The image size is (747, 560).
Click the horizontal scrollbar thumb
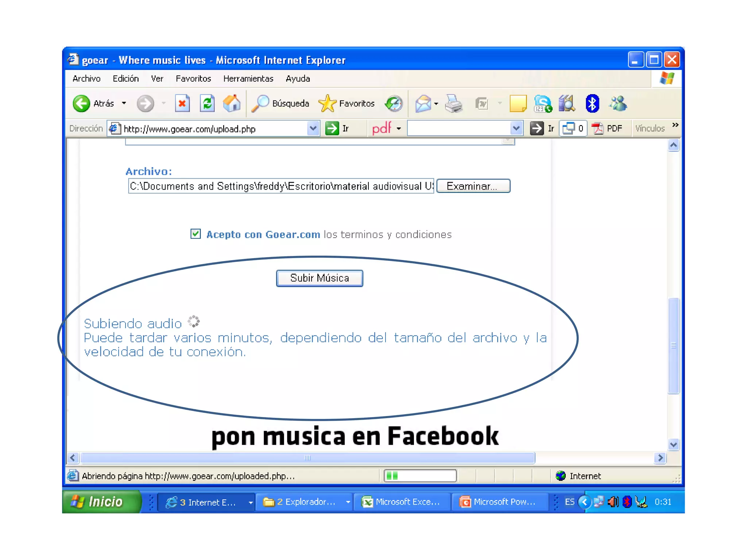coord(307,458)
